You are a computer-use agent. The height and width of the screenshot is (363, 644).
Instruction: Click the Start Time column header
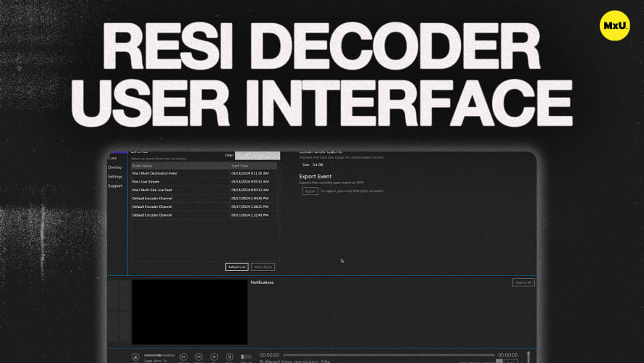click(x=253, y=166)
